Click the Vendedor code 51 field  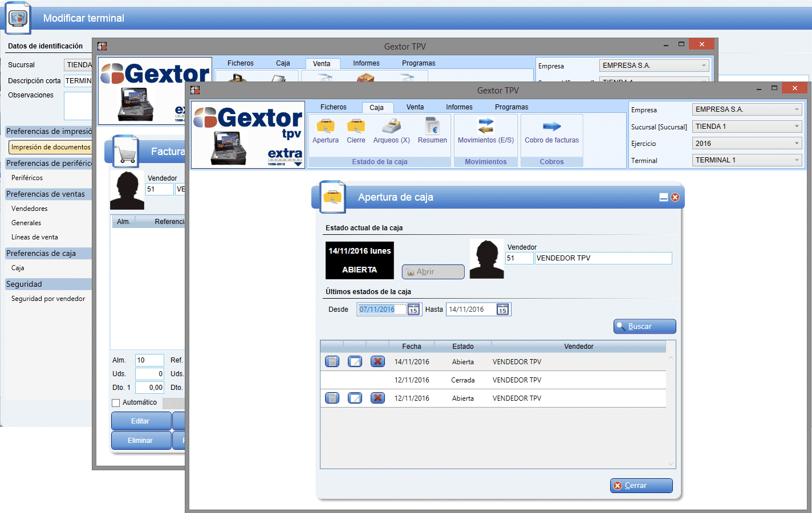point(519,258)
